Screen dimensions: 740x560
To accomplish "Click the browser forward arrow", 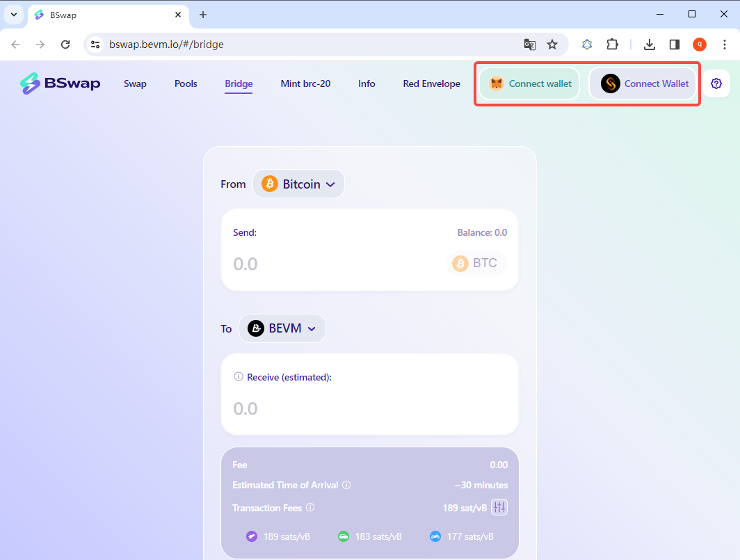I will coord(40,45).
